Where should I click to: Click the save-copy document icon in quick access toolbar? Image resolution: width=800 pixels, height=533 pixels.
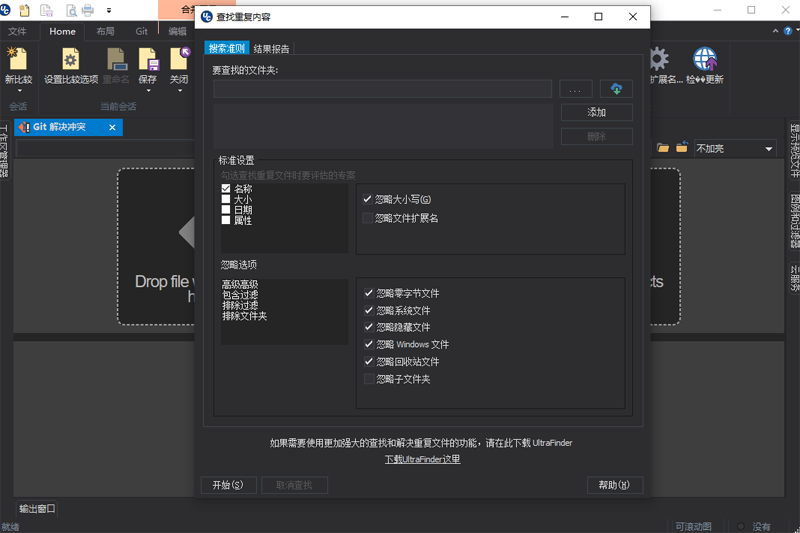click(46, 10)
